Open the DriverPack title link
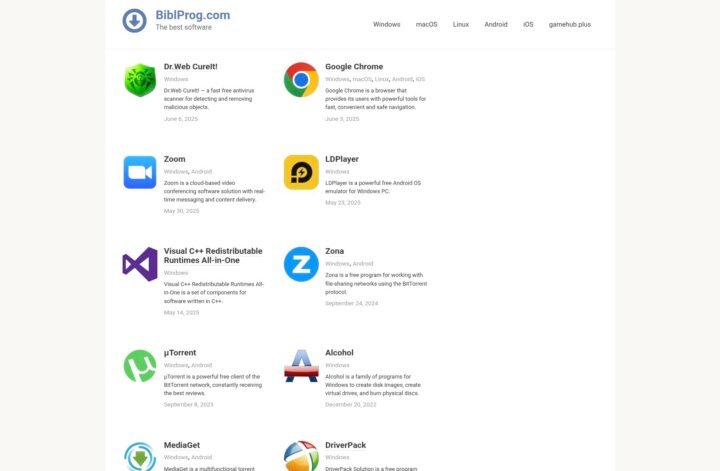The height and width of the screenshot is (471, 720). pyautogui.click(x=345, y=445)
